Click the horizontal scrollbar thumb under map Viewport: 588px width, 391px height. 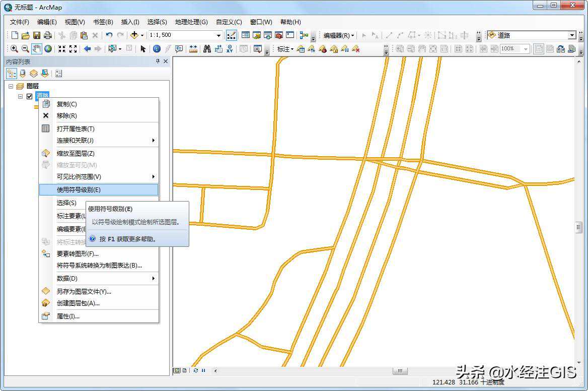click(x=400, y=371)
